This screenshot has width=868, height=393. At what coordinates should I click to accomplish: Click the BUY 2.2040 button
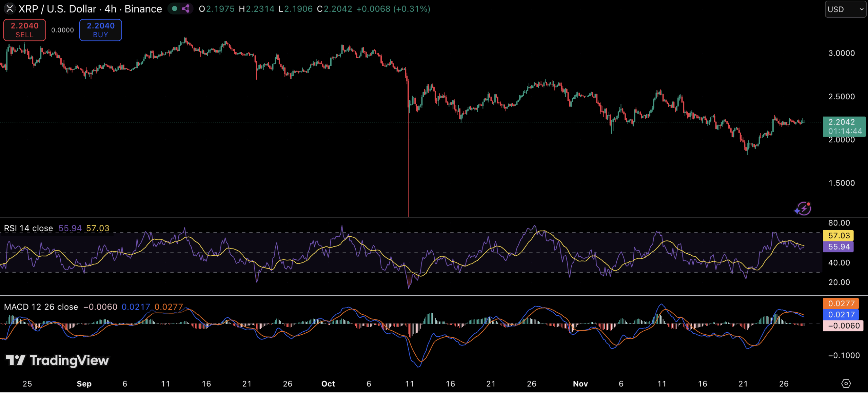[x=100, y=30]
